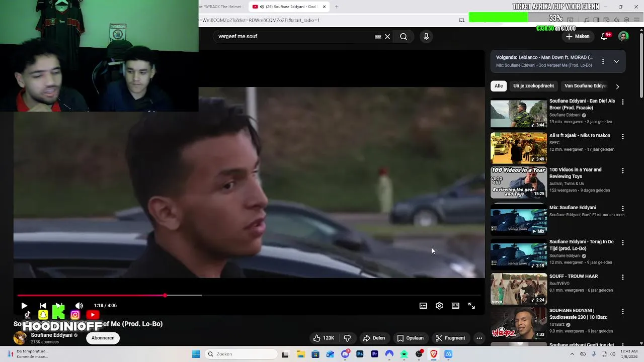Dislike this video

pyautogui.click(x=347, y=338)
